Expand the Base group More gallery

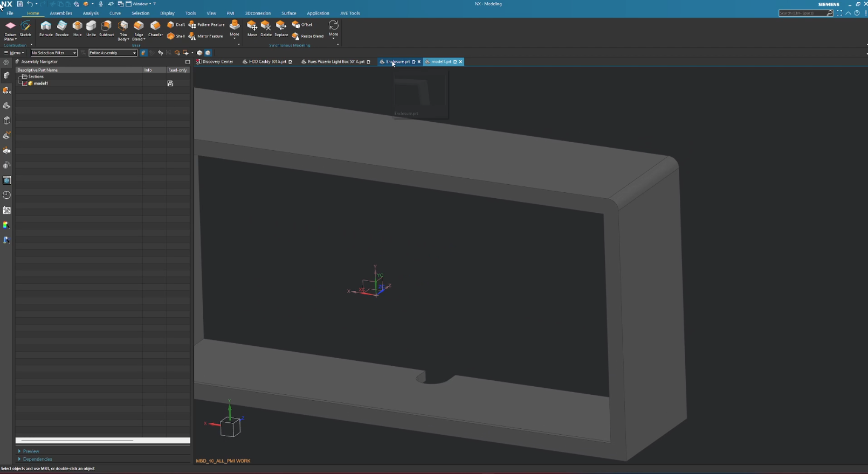click(234, 29)
